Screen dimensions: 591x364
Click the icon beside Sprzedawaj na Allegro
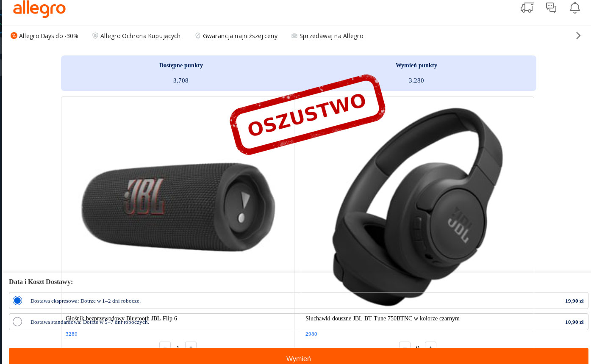tap(294, 36)
